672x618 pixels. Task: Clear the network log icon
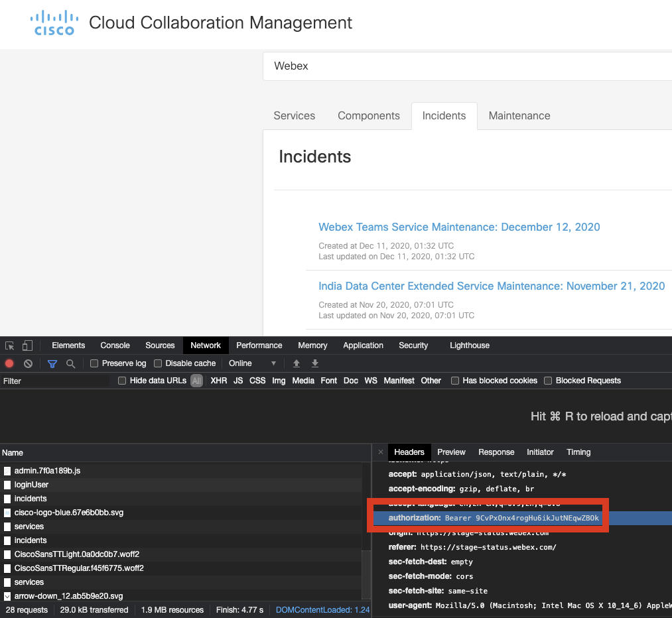(29, 363)
